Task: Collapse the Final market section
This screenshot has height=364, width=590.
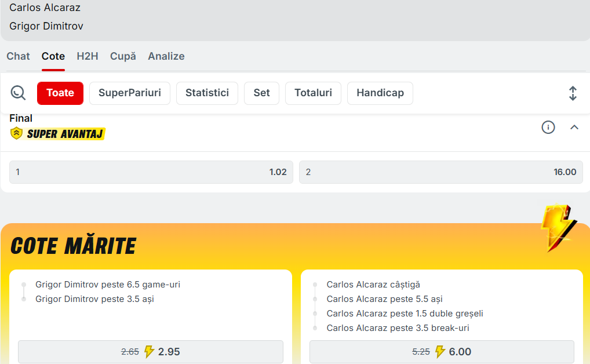Action: [x=574, y=128]
